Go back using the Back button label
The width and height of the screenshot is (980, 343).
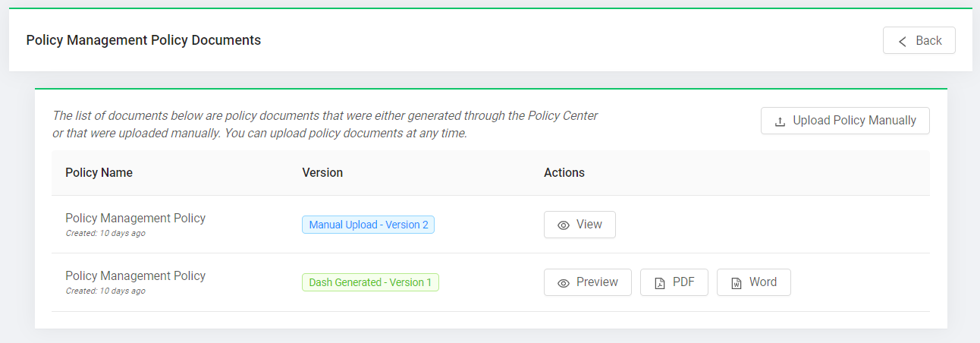928,41
